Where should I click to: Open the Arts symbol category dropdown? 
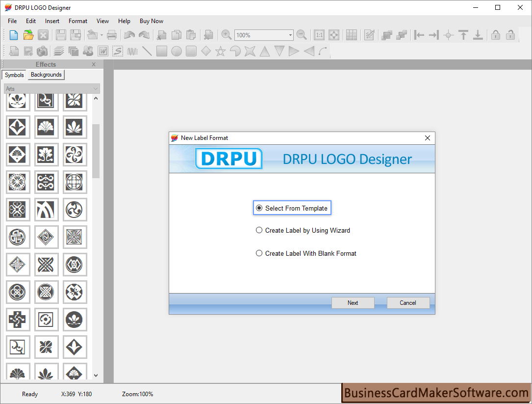click(x=52, y=89)
